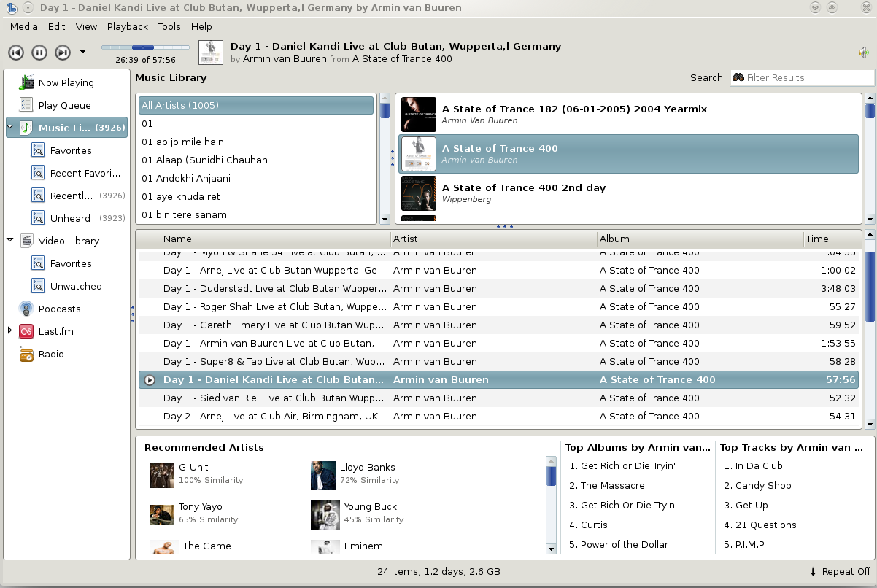
Task: Expand the Last.fm tree node
Action: coord(10,330)
